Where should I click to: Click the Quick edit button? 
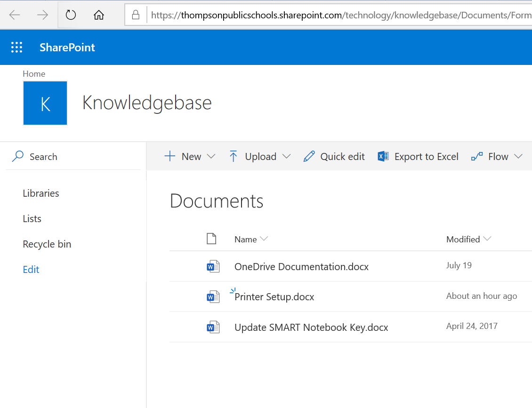coord(334,156)
